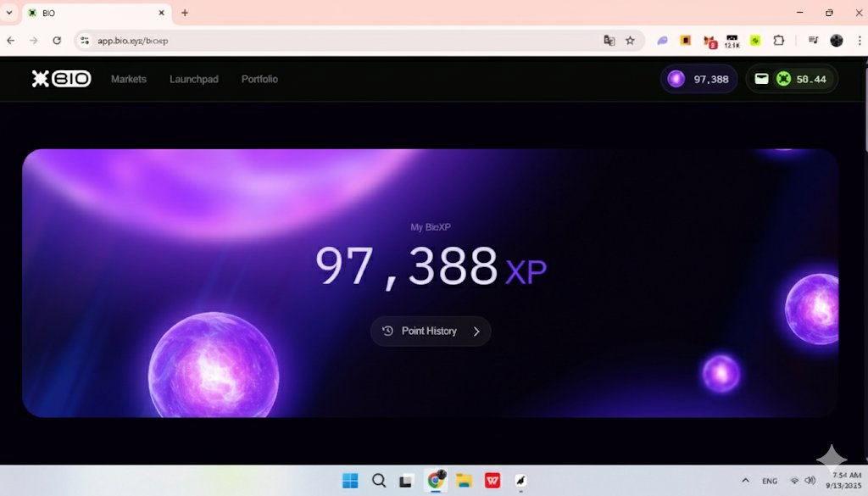
Task: Click the browser forward arrow
Action: (34, 41)
